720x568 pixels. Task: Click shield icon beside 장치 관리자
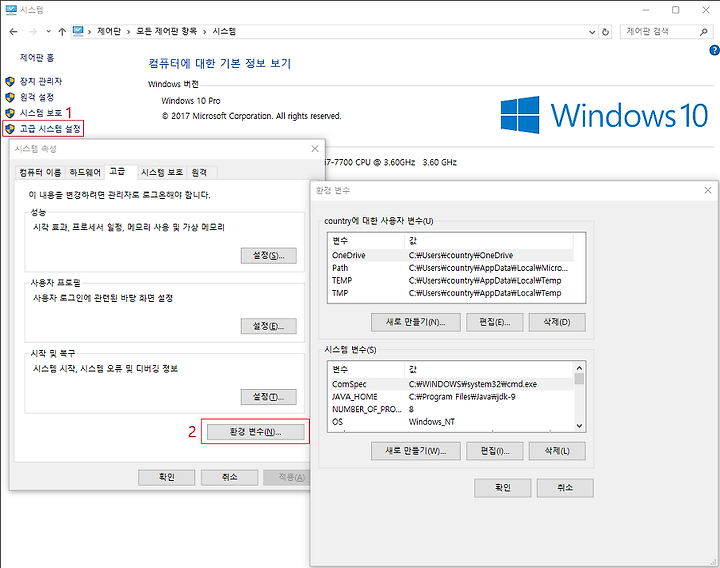pyautogui.click(x=10, y=82)
